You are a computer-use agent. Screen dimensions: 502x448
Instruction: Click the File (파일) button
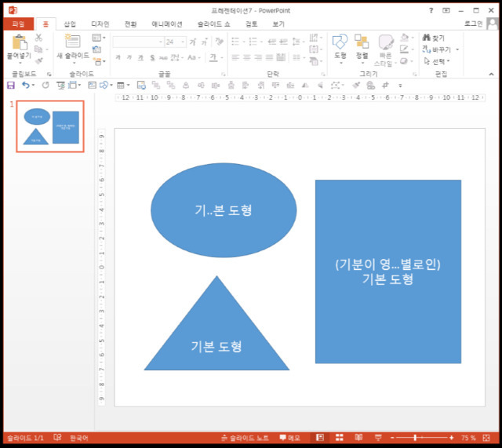[x=17, y=24]
